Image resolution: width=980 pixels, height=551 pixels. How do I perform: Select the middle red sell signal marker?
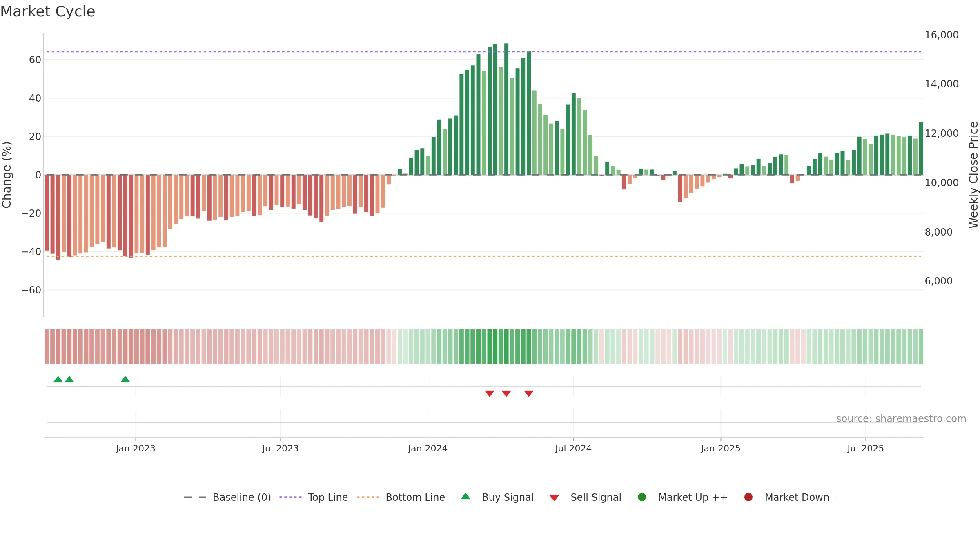pos(506,393)
